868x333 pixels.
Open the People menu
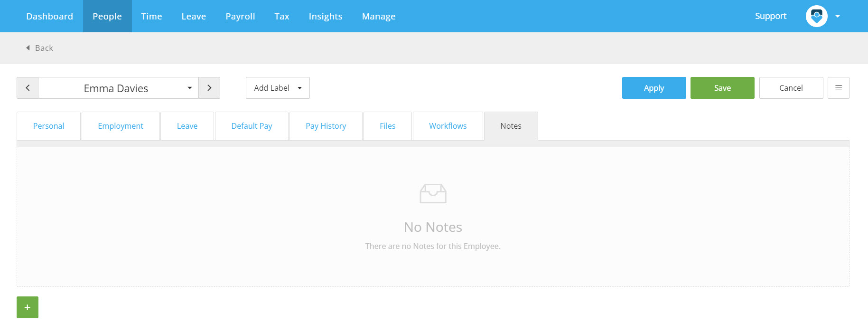tap(107, 16)
